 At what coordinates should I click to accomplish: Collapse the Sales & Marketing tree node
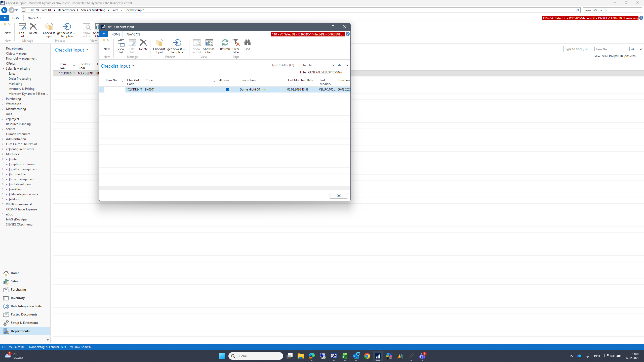3,69
